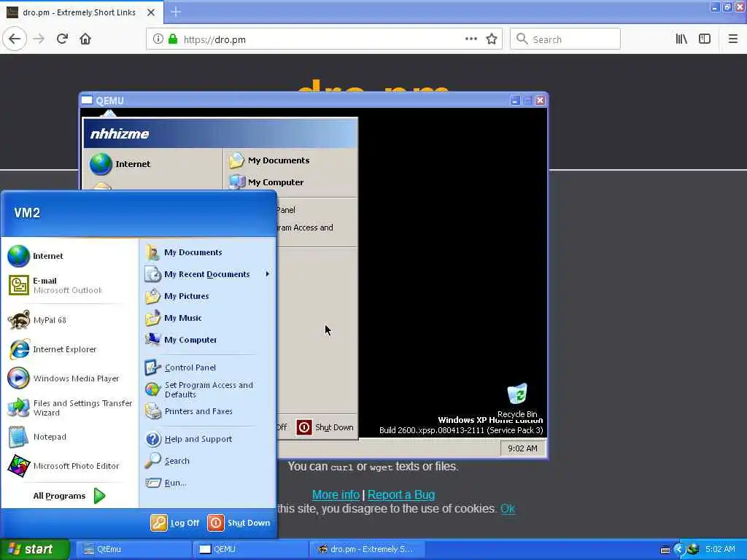Image resolution: width=747 pixels, height=560 pixels.
Task: Click the green start button
Action: (34, 550)
